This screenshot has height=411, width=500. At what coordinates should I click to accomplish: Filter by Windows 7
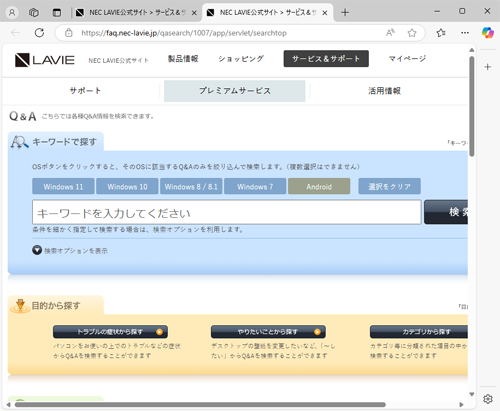(x=255, y=186)
